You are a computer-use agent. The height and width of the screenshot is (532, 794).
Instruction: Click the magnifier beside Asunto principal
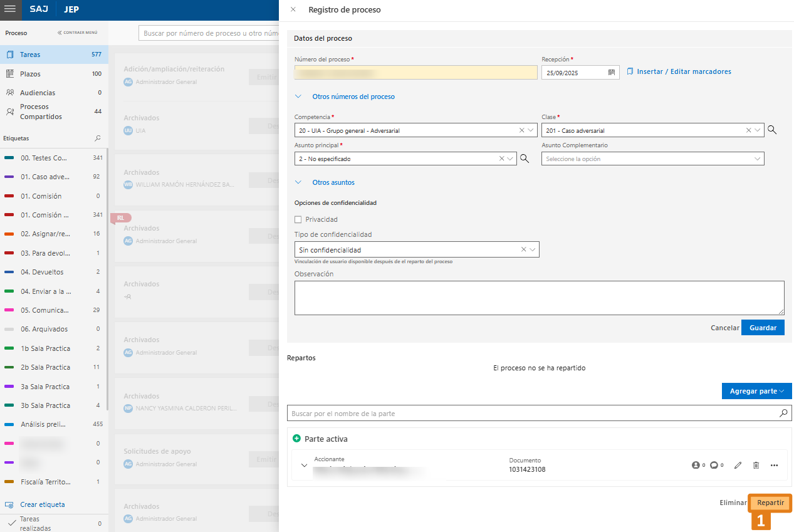525,159
